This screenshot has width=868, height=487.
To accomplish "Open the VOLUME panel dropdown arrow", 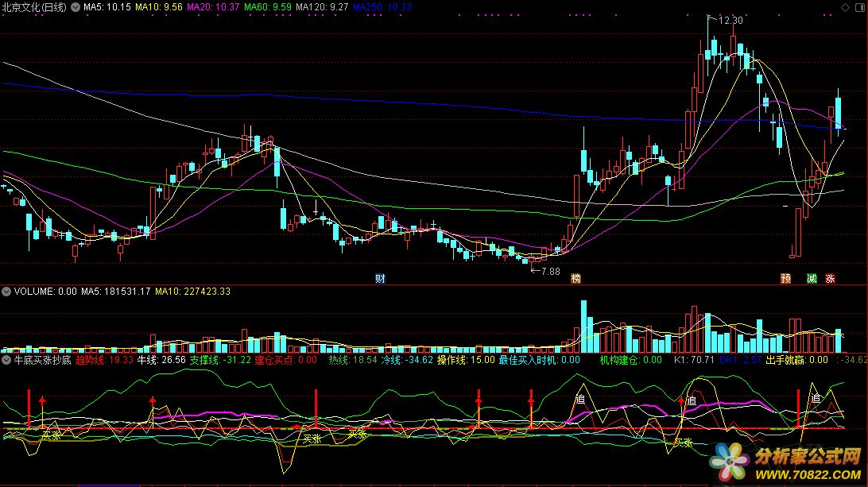I will click(6, 292).
